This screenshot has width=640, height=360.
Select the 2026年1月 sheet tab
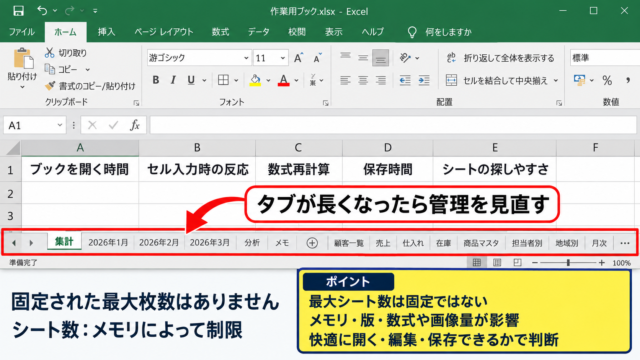tap(108, 242)
